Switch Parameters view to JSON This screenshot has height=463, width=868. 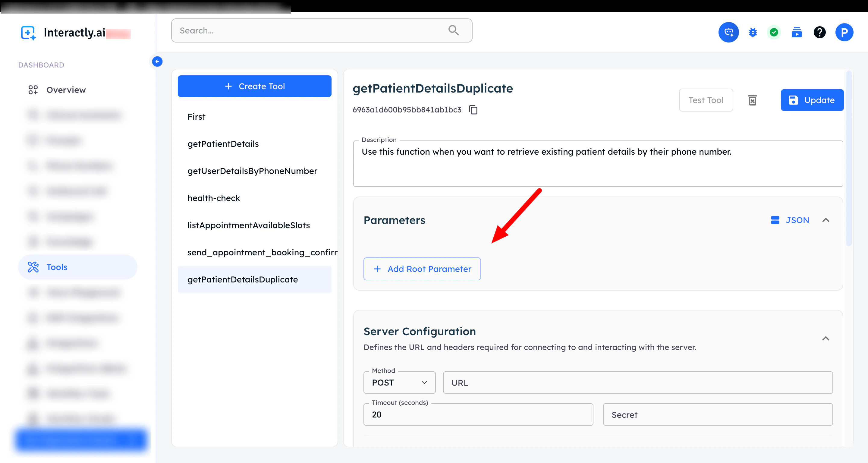point(790,220)
